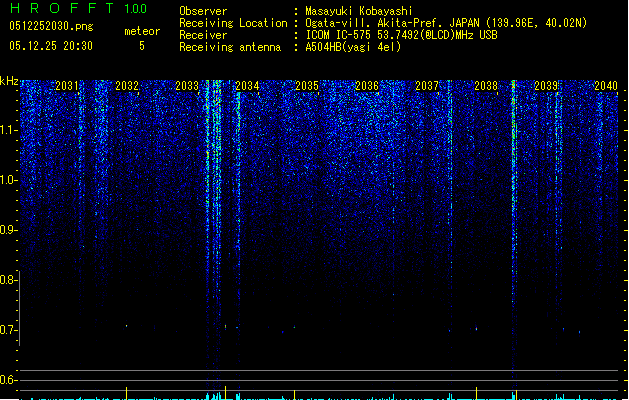Select the file name 0512252030.png
Screen dimensions: 629x400
click(x=51, y=26)
